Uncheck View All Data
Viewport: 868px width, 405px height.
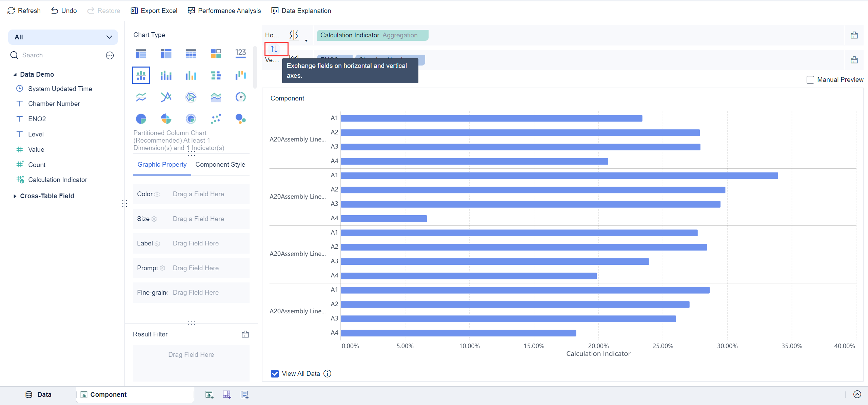click(x=274, y=373)
